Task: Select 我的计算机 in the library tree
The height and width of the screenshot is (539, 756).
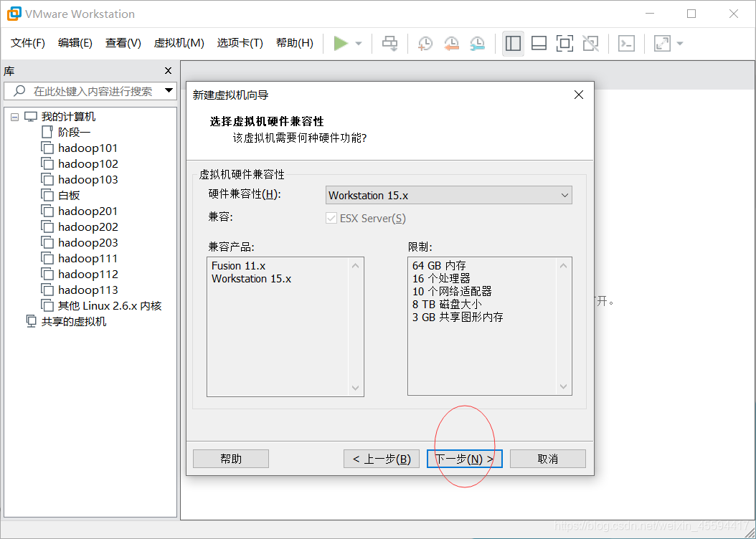Action: pos(68,117)
